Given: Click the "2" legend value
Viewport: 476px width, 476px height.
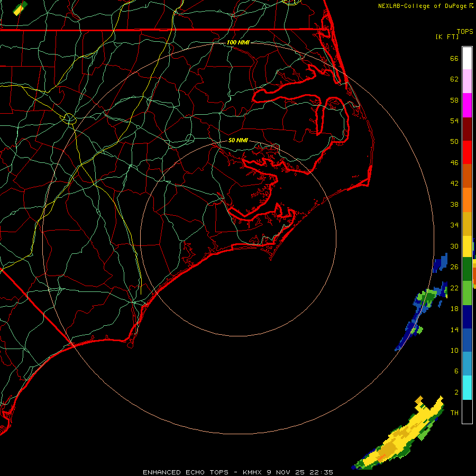Looking at the screenshot, I should 456,392.
